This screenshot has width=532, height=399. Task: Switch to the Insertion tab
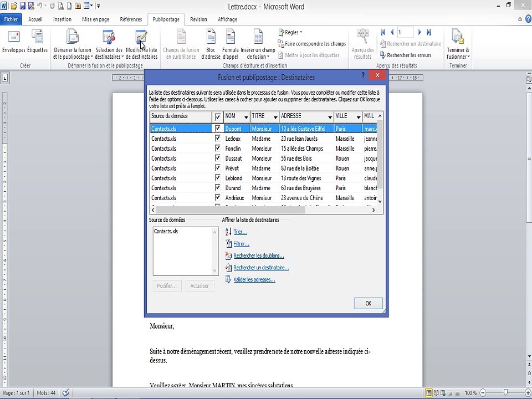(x=63, y=19)
